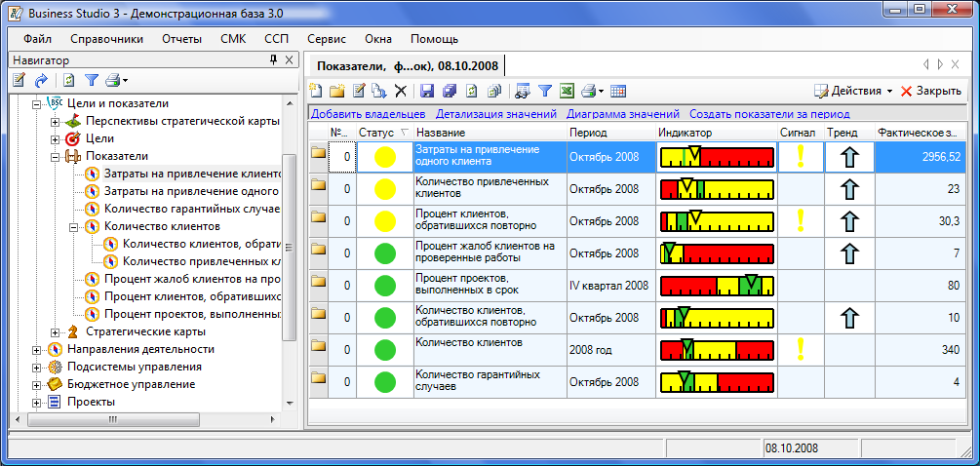Click the filter funnel icon in the indicators toolbar
This screenshot has width=980, height=466.
(x=545, y=91)
